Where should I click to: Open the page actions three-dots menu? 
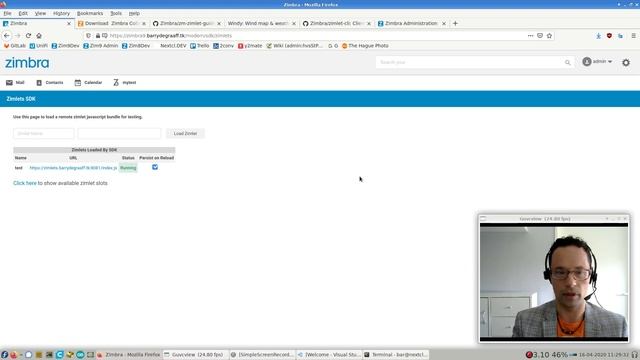click(x=530, y=36)
